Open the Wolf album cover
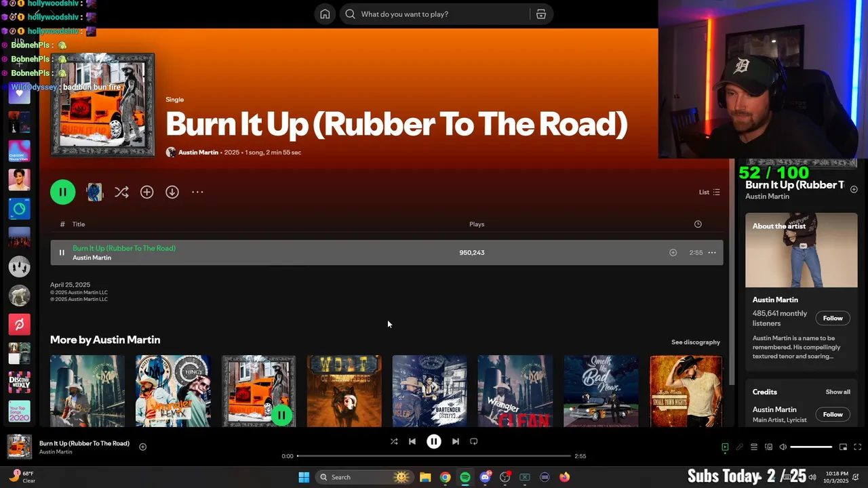This screenshot has height=488, width=868. (344, 391)
